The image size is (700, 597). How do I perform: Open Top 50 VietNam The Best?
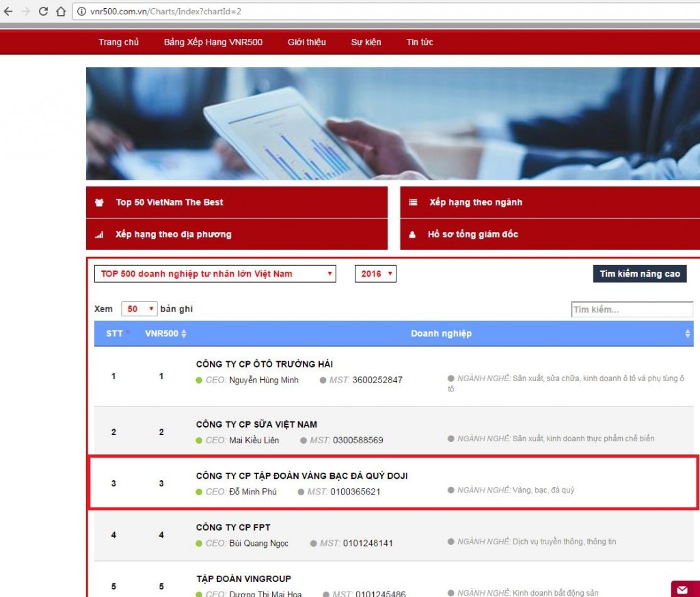point(237,202)
